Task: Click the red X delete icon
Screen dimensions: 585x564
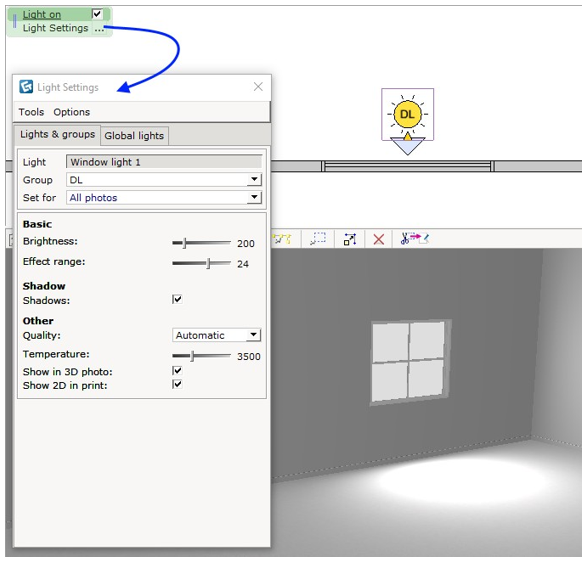Action: [x=379, y=239]
